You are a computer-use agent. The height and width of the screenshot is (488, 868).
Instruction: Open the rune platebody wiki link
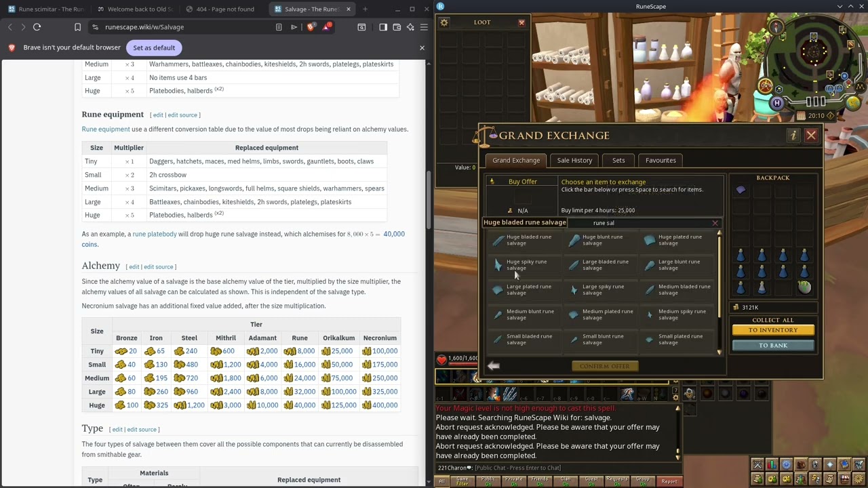(155, 234)
